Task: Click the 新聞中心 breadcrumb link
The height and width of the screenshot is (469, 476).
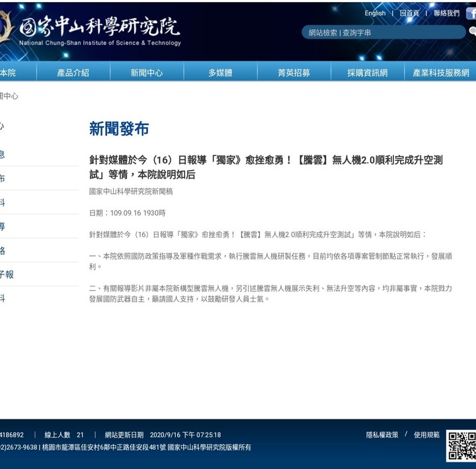Action: [9, 96]
